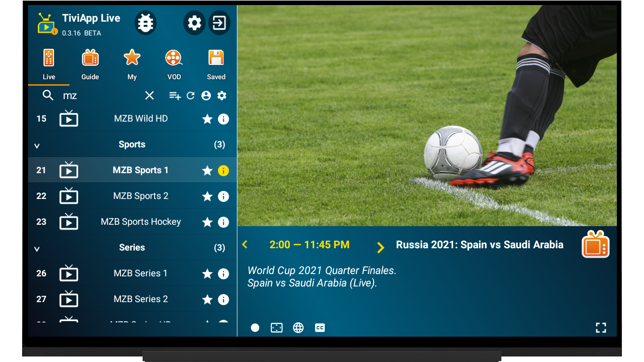
Task: Click the program description text
Action: pos(322,277)
